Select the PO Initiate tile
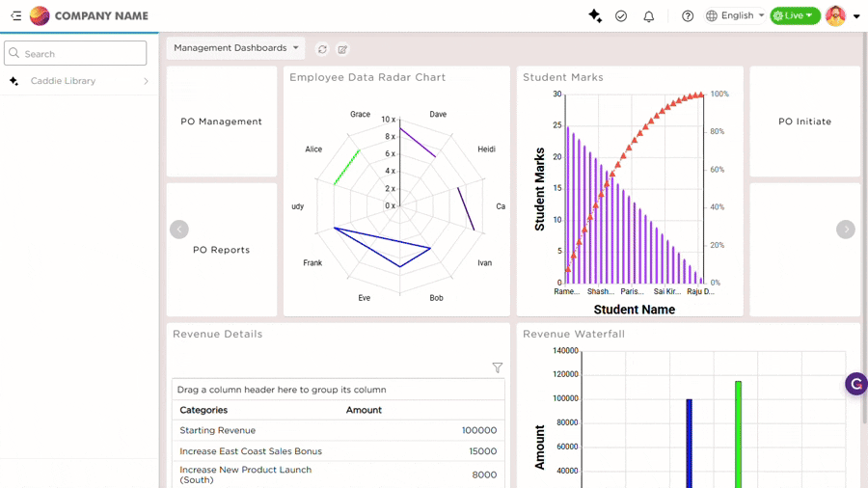The image size is (868, 488). click(x=804, y=122)
